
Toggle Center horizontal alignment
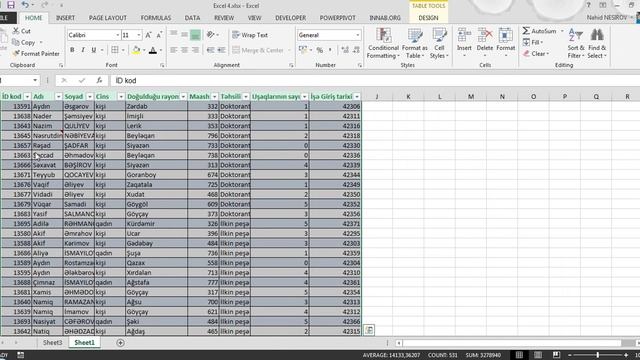pyautogui.click(x=184, y=50)
